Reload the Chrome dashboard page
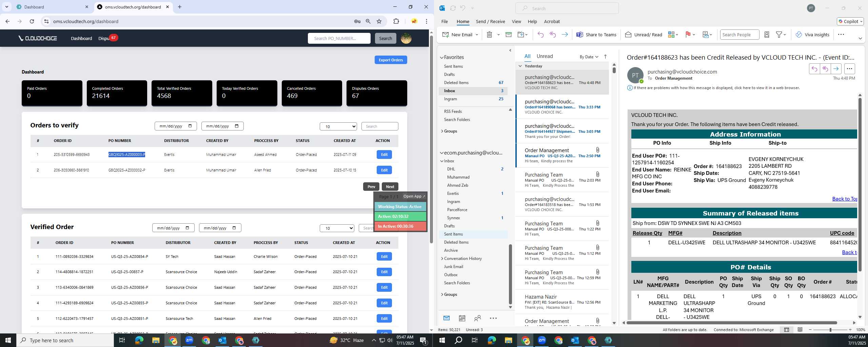The width and height of the screenshot is (868, 347). point(32,21)
